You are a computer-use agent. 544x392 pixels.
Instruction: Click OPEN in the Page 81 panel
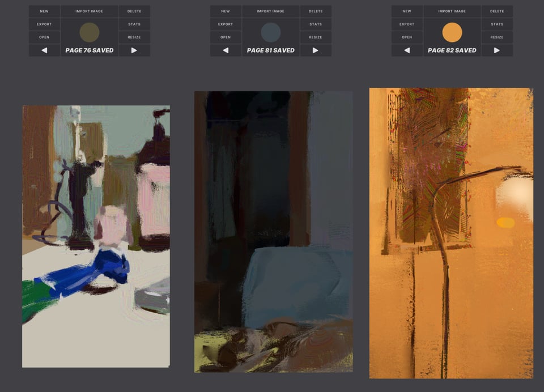(226, 37)
